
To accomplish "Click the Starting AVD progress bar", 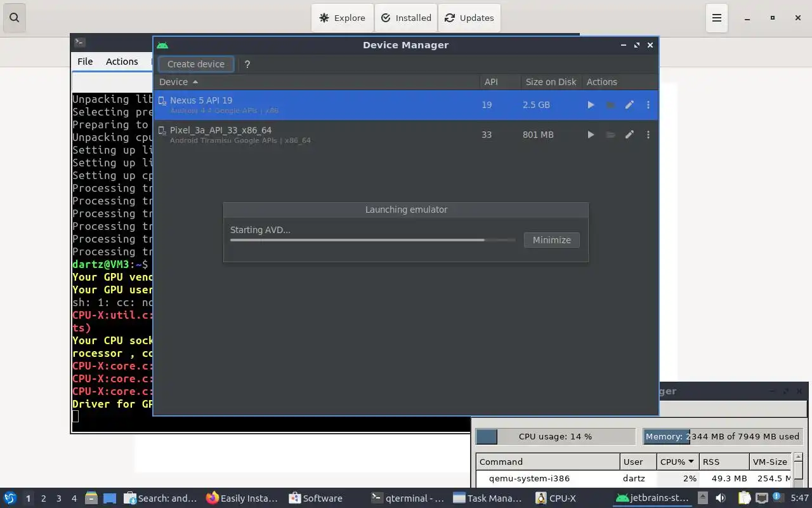I will (x=372, y=240).
